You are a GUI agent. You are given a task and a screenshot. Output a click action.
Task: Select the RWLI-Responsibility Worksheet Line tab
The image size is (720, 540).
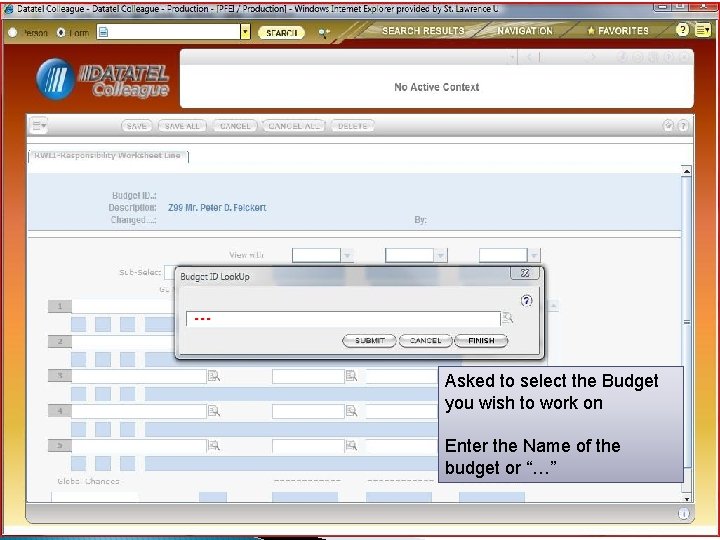108,156
